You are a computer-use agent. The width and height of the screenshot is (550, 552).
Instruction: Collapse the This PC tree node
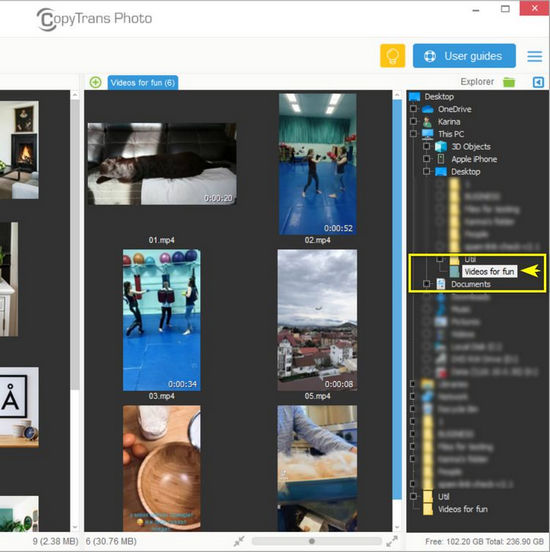coord(414,134)
